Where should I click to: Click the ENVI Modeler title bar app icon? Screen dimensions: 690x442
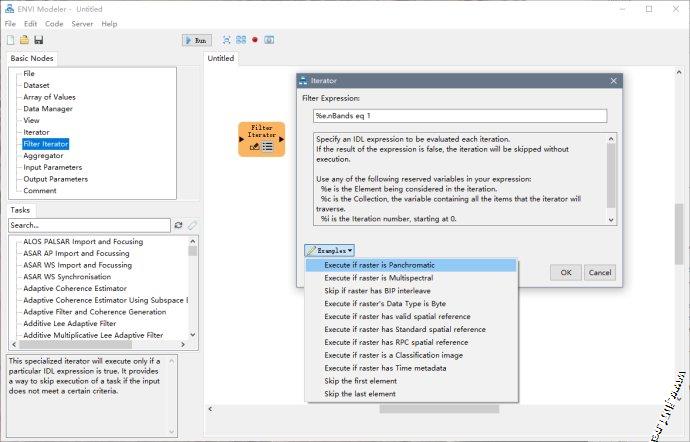pyautogui.click(x=9, y=8)
